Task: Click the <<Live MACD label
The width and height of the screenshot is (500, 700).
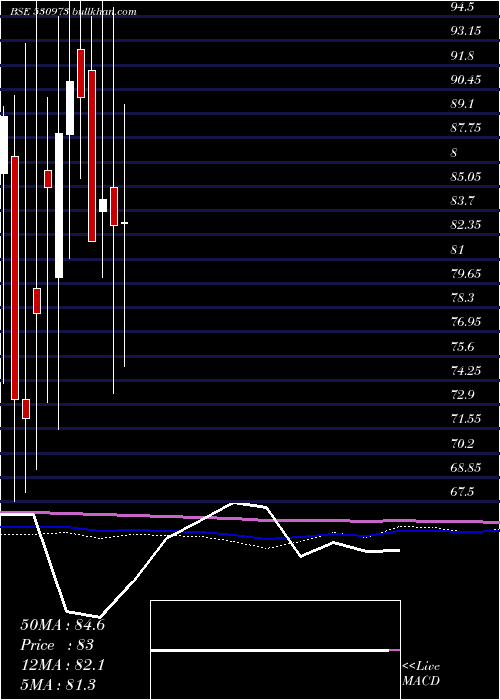Action: (x=421, y=674)
